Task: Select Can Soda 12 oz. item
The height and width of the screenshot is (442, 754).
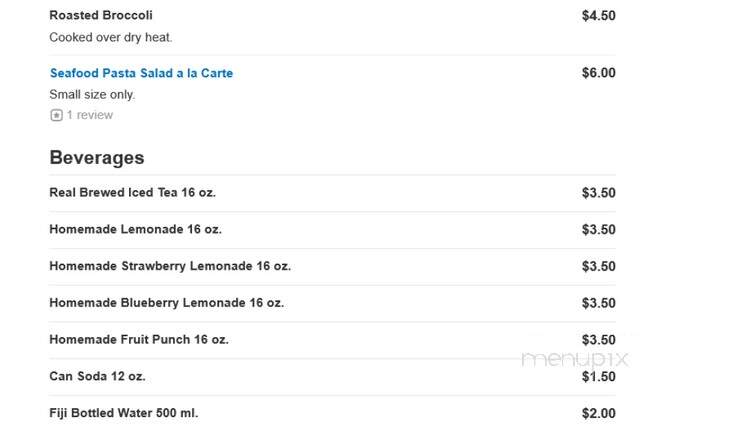Action: [x=98, y=377]
